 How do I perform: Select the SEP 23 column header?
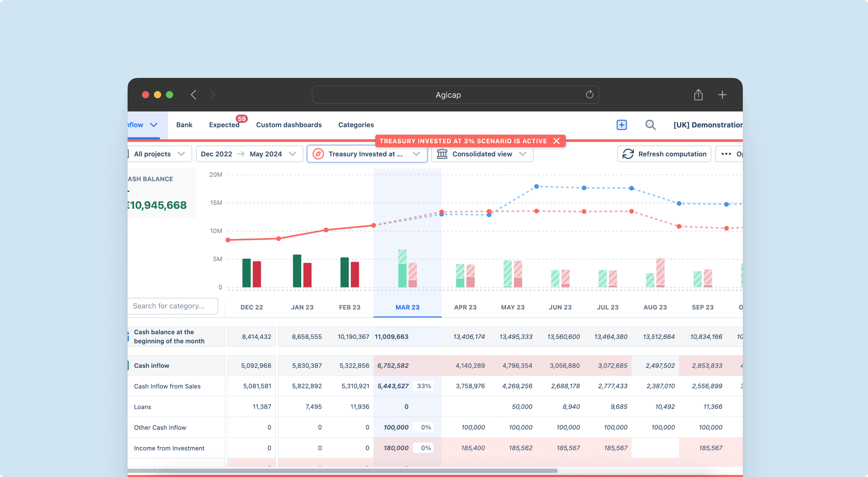tap(703, 307)
